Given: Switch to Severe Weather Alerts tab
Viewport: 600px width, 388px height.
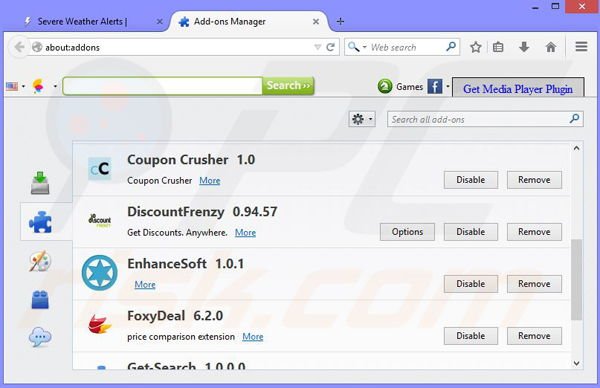Looking at the screenshot, I should click(83, 21).
